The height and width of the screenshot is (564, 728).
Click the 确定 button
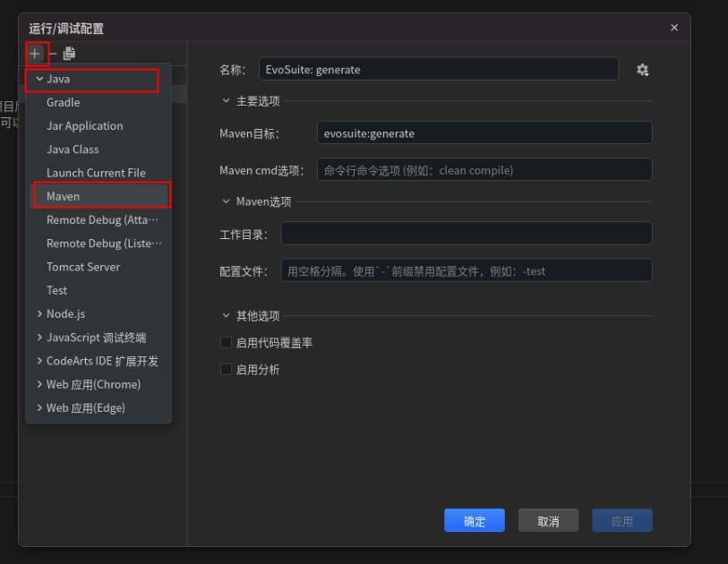[x=474, y=520]
